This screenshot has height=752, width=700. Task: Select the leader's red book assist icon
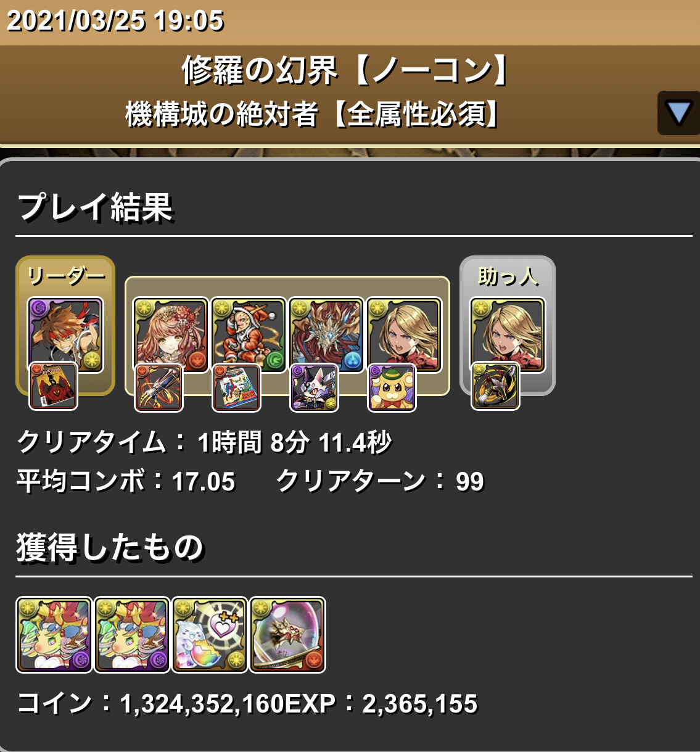click(53, 387)
